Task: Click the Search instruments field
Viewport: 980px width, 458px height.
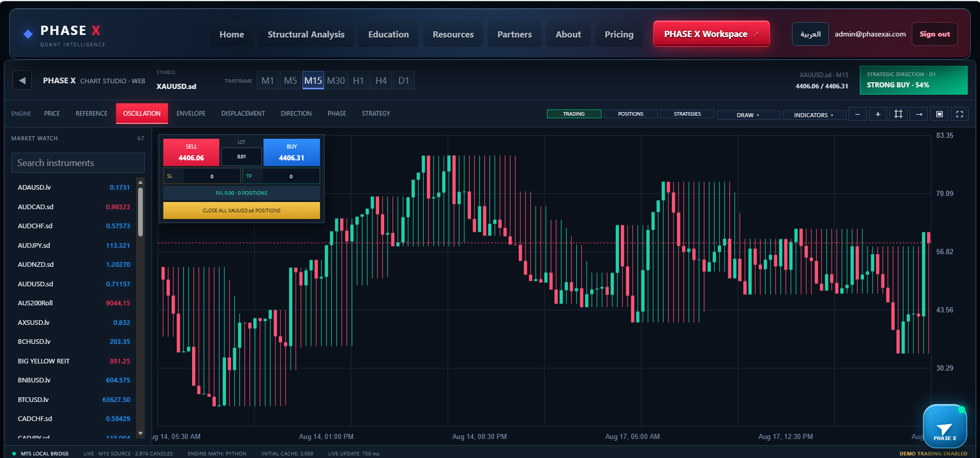Action: click(78, 163)
